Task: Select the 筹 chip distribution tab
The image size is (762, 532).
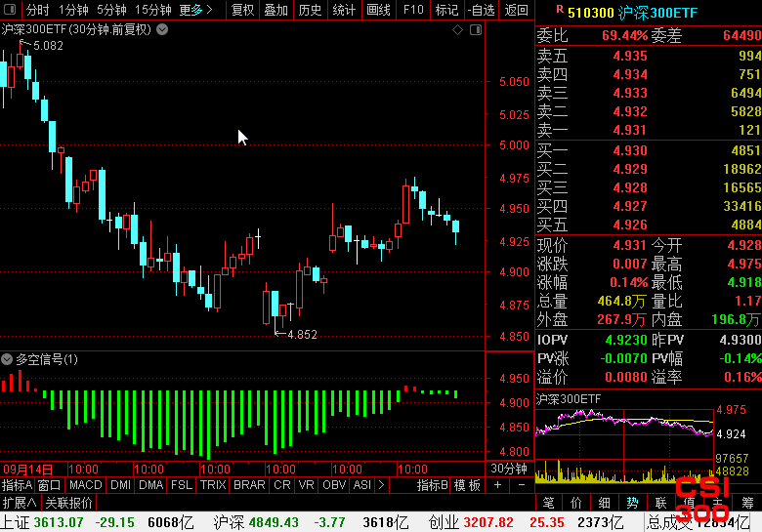Action: coord(747,503)
